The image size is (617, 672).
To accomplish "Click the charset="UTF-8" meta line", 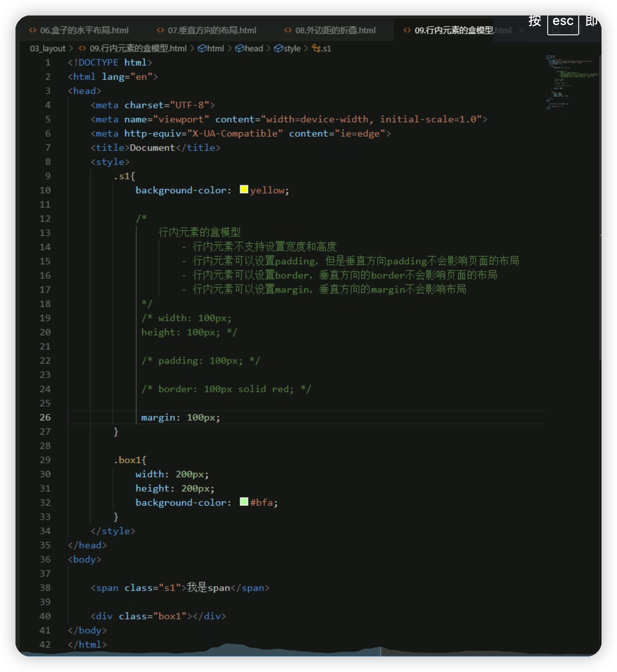I will click(153, 105).
